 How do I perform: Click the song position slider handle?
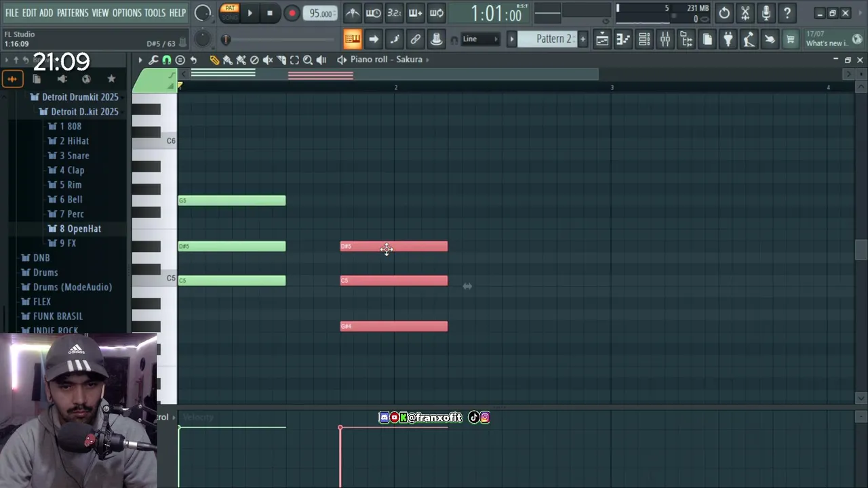coord(226,40)
